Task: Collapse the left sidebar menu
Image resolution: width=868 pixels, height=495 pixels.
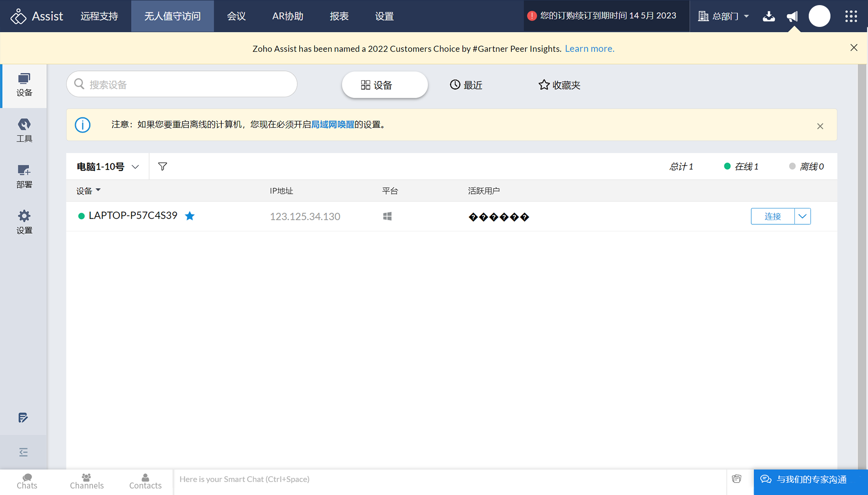Action: click(23, 452)
